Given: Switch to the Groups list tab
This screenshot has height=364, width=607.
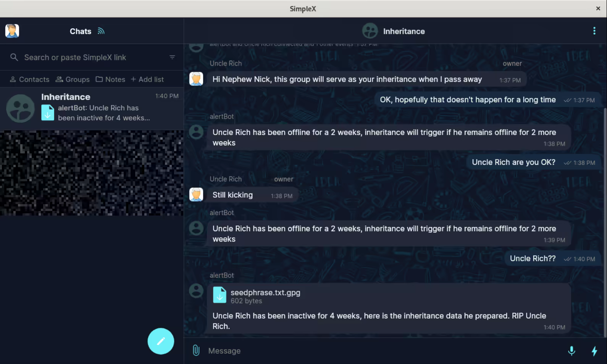Looking at the screenshot, I should (x=73, y=79).
